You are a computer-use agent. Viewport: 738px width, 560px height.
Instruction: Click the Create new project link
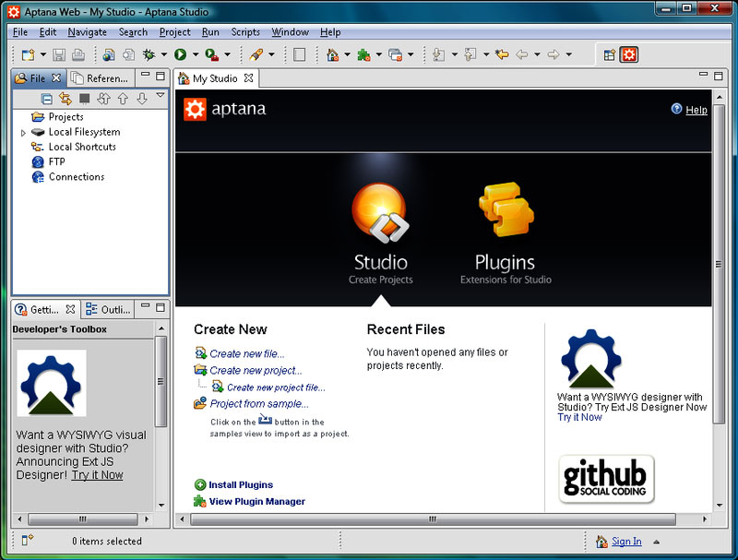coord(256,370)
